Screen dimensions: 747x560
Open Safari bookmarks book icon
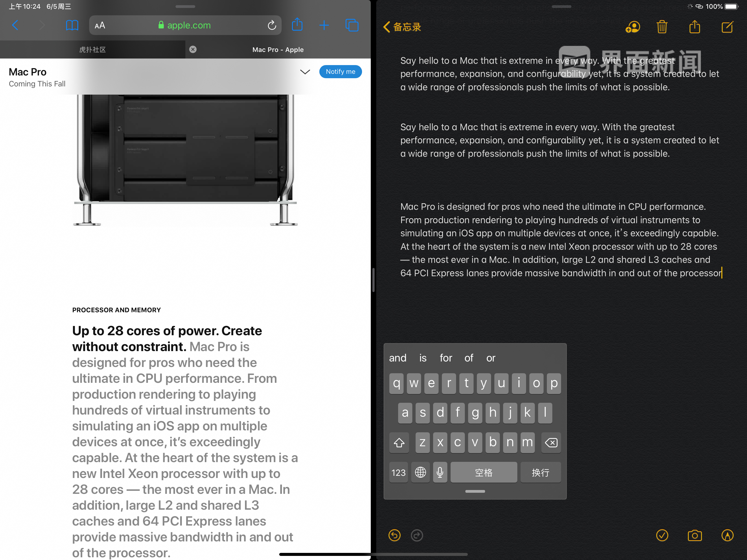72,25
